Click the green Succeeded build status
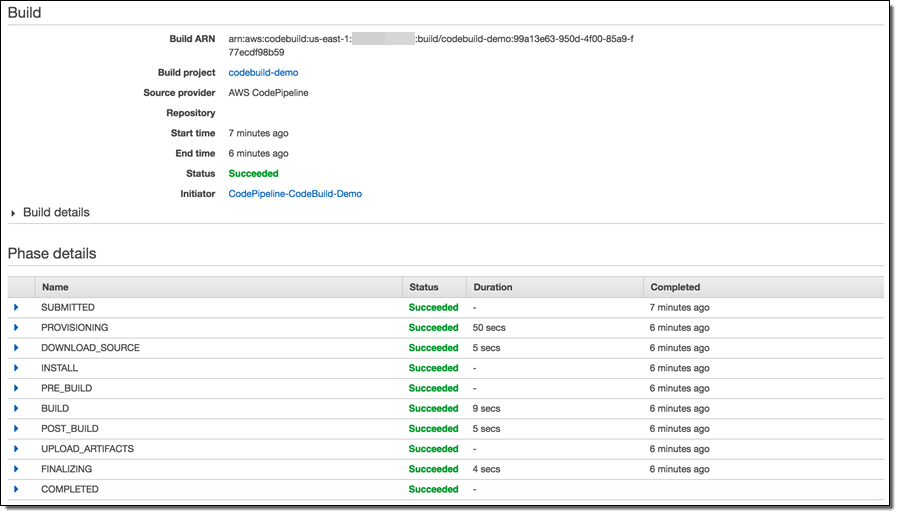The width and height of the screenshot is (900, 516). (253, 174)
